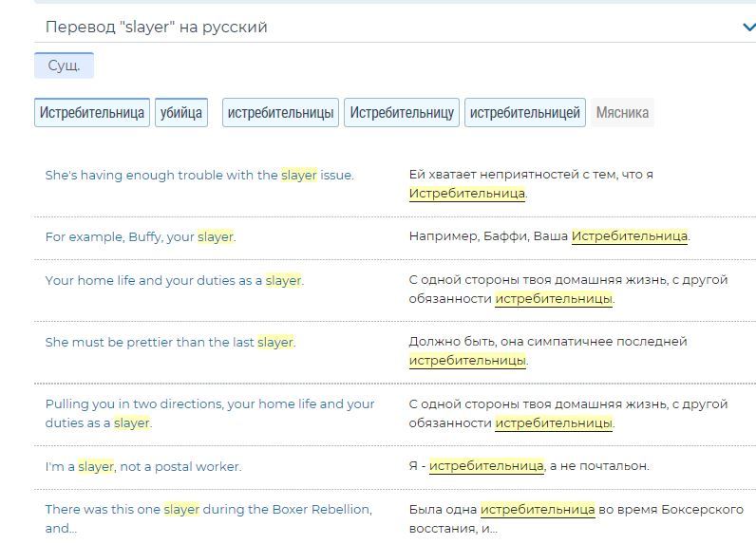
Task: Pick the Истребительницу translation chip
Action: coord(402,113)
